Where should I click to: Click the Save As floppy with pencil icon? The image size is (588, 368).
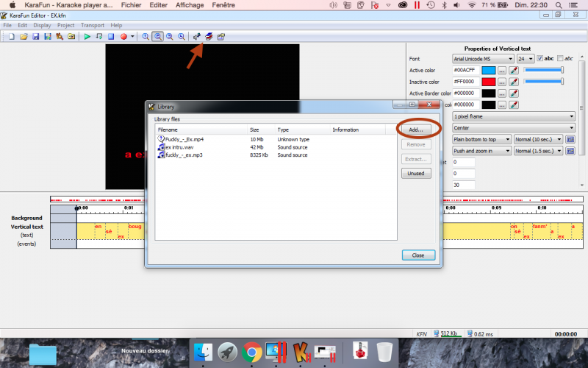click(x=48, y=36)
